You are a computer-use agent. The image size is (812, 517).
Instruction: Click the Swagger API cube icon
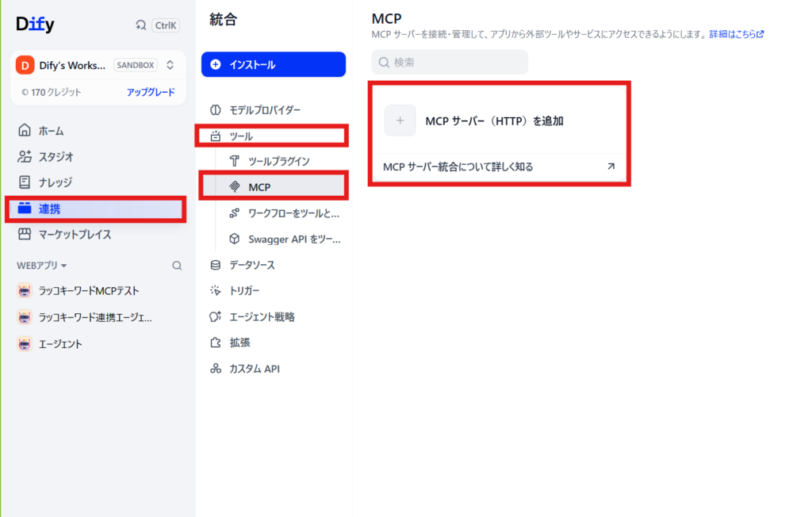coord(235,239)
